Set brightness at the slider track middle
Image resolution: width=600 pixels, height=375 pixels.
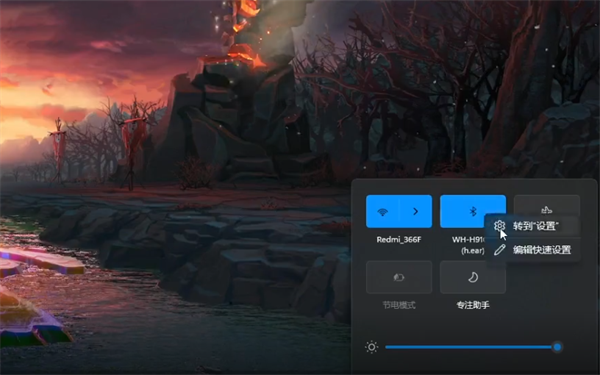pos(471,347)
